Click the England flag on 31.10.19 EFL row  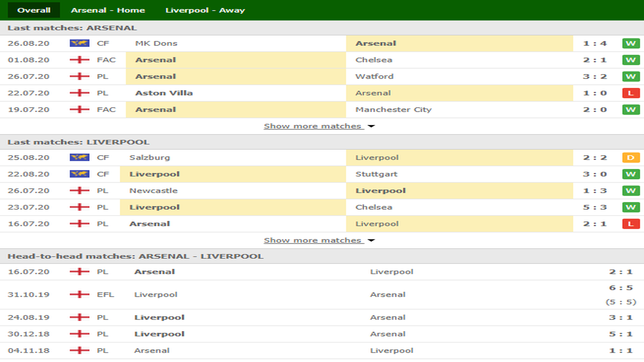79,295
